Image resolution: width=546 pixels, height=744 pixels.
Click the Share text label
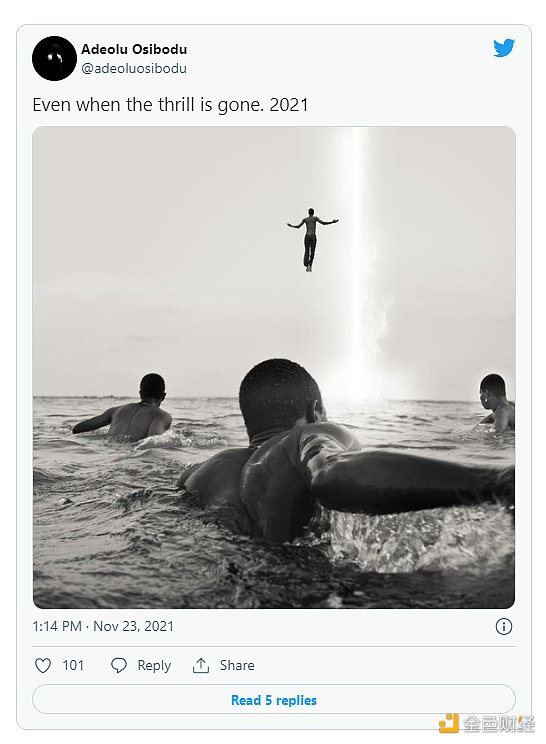pos(237,666)
